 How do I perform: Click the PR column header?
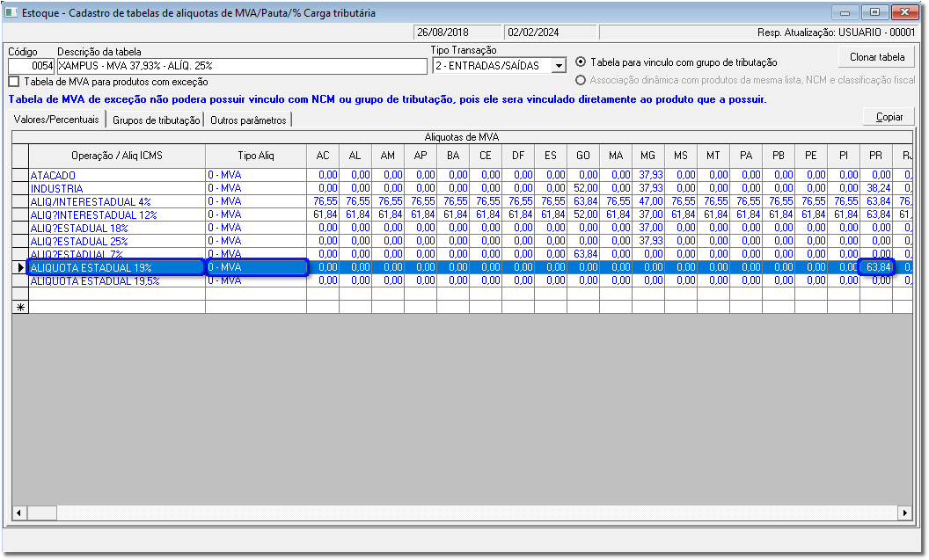tap(875, 156)
